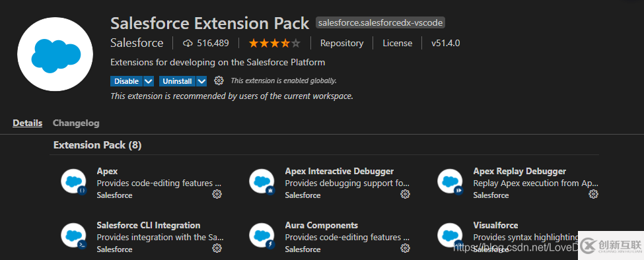Click the Disable button

pos(127,81)
